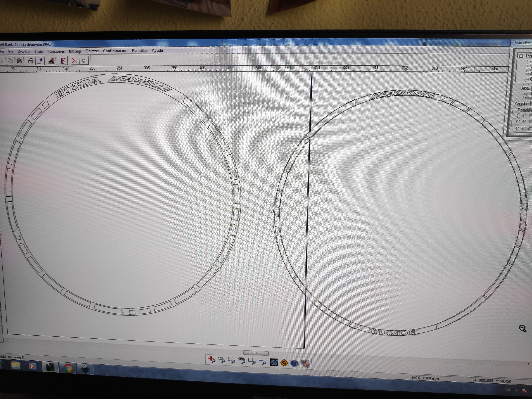Screen dimensions: 532x399
Task: Click the 'llanta honda deauville.WPC' window title
Action: [28, 44]
